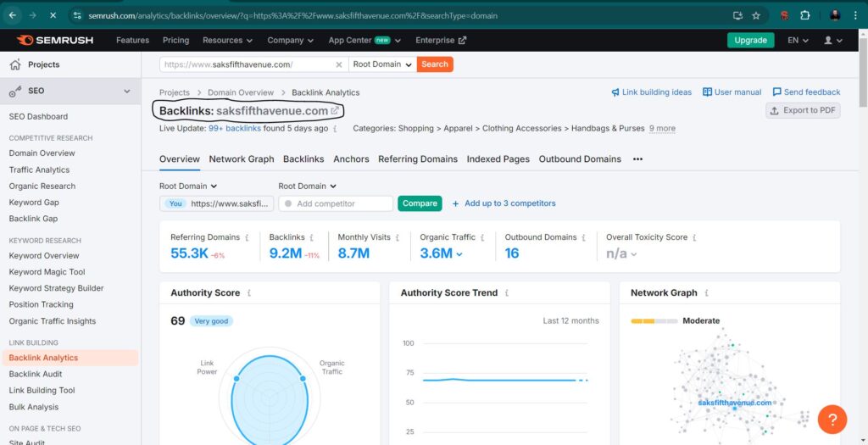Open more tabs via three-dot ellipsis

[x=637, y=159]
